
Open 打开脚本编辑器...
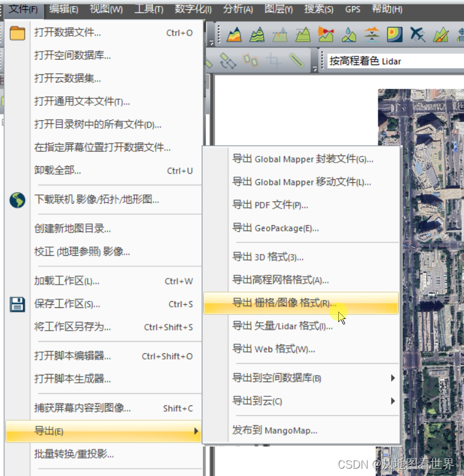point(103,356)
